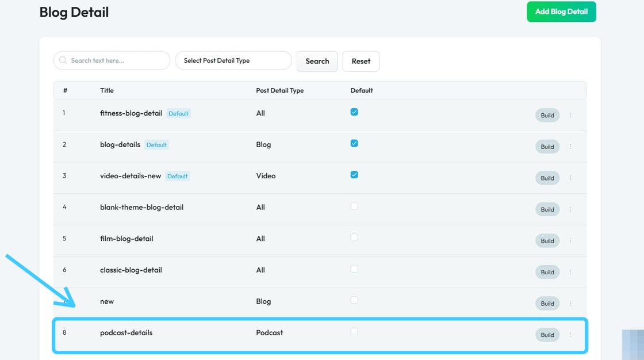Open Select Post Detail Type dropdown

click(233, 60)
